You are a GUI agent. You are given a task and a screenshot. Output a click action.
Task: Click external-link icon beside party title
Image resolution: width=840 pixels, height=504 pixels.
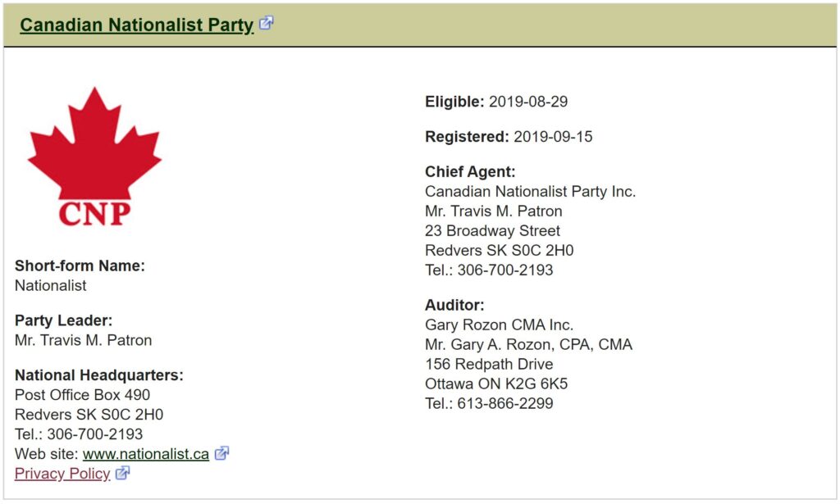point(267,23)
